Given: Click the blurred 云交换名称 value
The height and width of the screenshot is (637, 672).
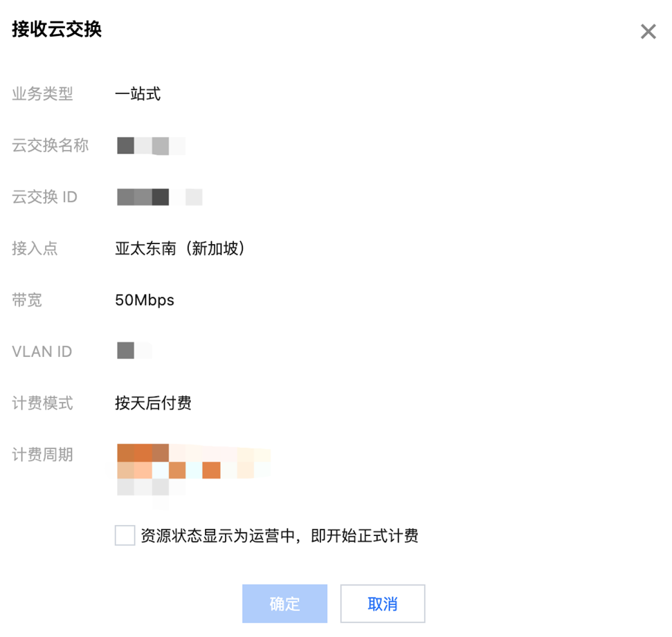Looking at the screenshot, I should click(x=150, y=146).
